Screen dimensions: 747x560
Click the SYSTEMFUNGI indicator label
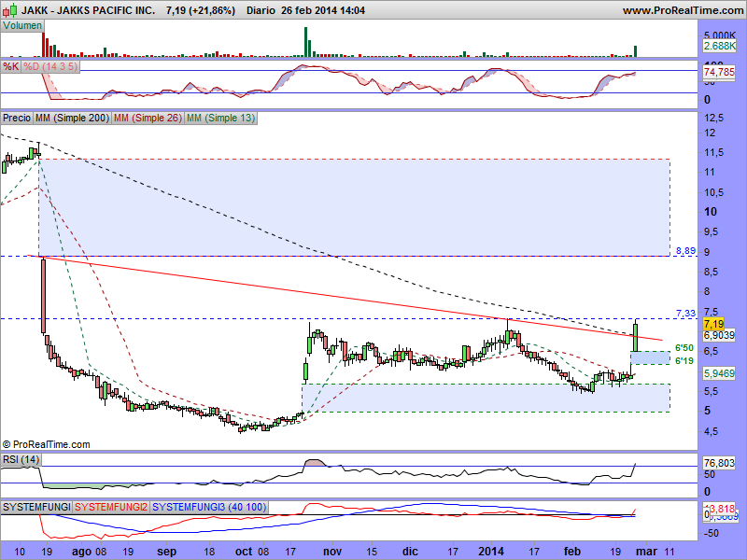point(36,507)
